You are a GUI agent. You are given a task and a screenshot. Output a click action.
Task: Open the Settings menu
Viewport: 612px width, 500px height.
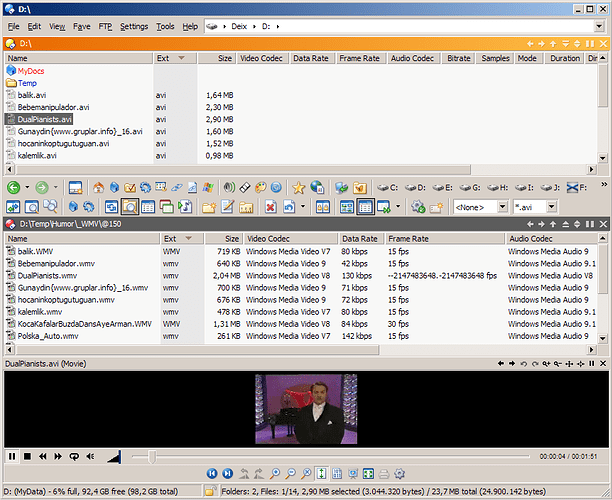[134, 27]
